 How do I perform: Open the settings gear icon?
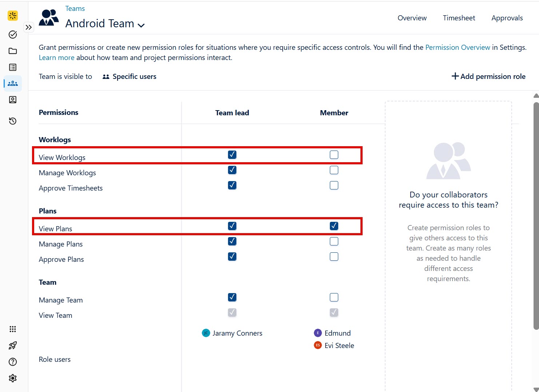12,378
